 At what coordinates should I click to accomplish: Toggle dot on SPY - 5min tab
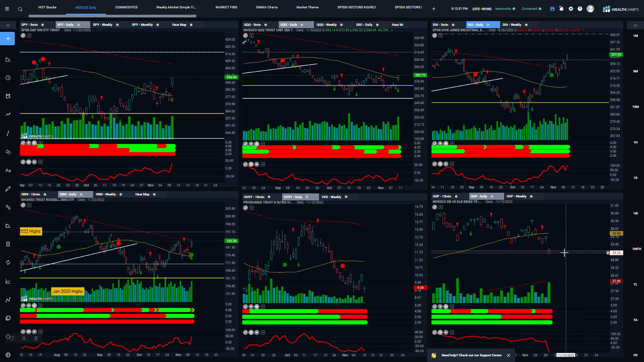pyautogui.click(x=43, y=25)
